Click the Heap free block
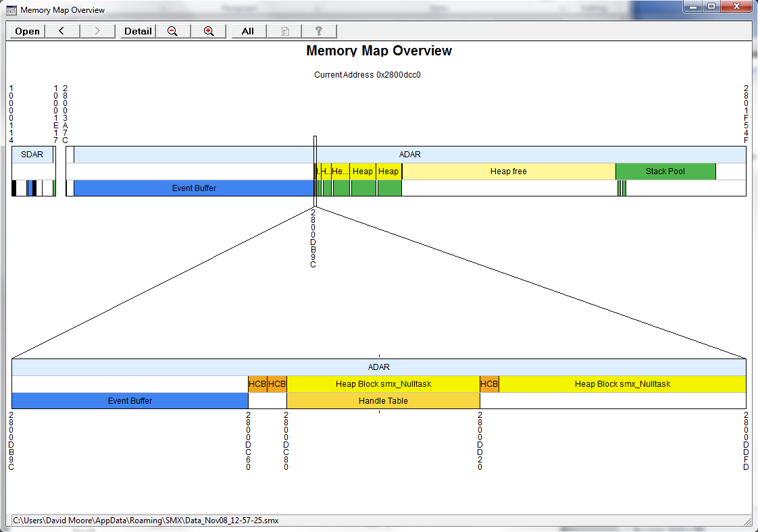Image resolution: width=758 pixels, height=532 pixels. pos(509,171)
